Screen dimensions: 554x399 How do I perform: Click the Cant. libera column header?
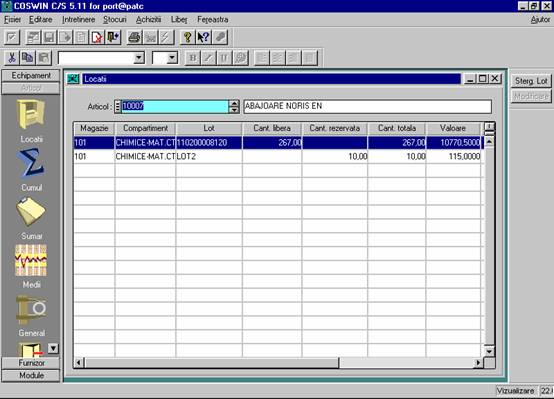tap(272, 128)
